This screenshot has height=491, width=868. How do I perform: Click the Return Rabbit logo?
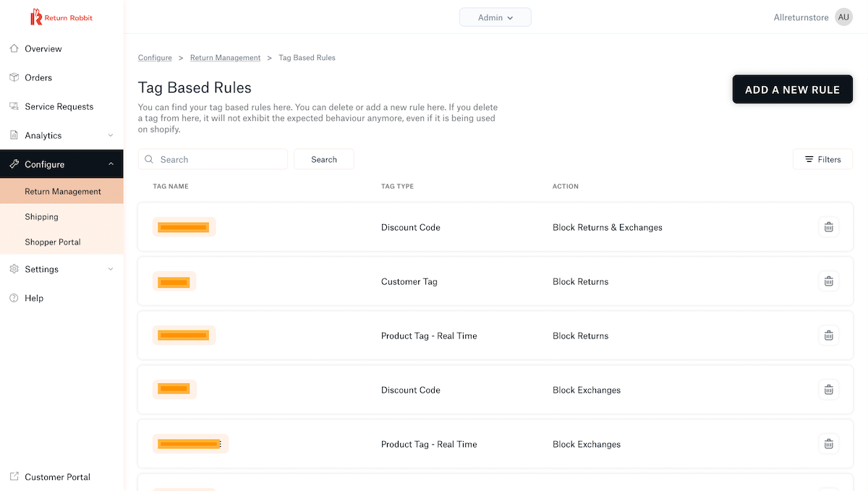point(61,17)
